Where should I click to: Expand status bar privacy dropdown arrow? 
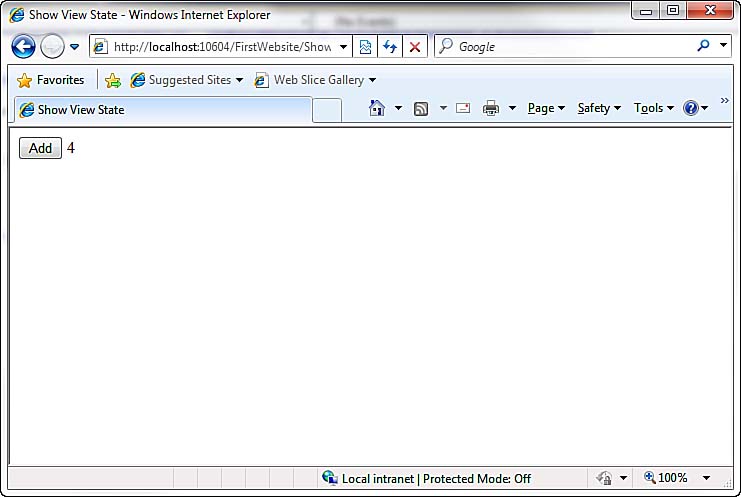pos(623,478)
